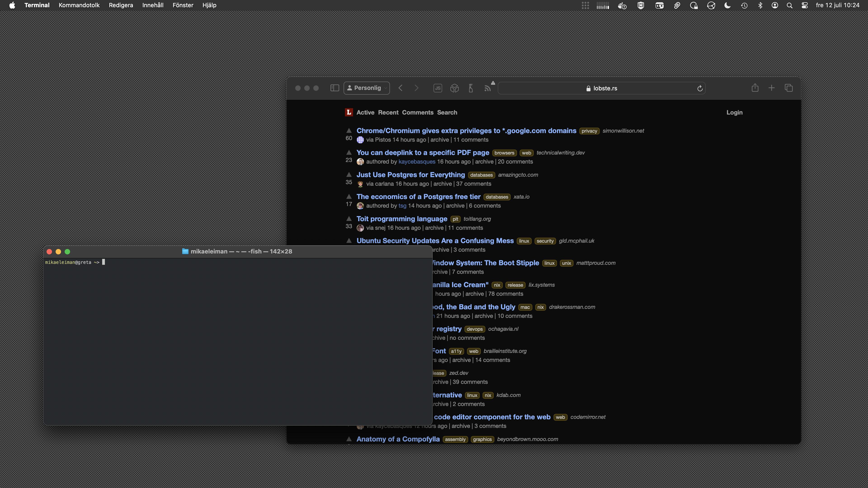Image resolution: width=868 pixels, height=488 pixels.
Task: Open the Recent stories page
Action: pyautogui.click(x=388, y=113)
